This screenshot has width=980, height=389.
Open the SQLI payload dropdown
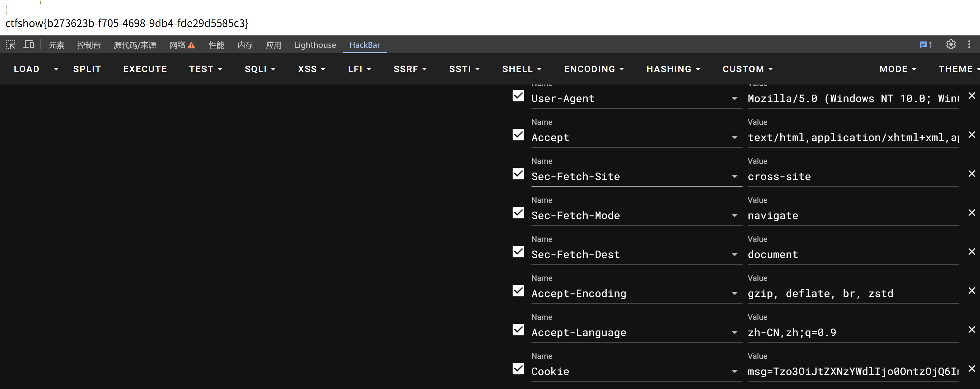[260, 69]
